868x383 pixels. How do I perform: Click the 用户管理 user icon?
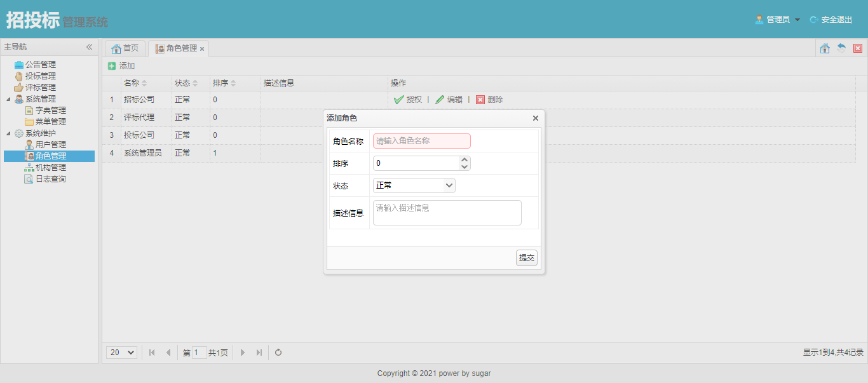pos(29,144)
